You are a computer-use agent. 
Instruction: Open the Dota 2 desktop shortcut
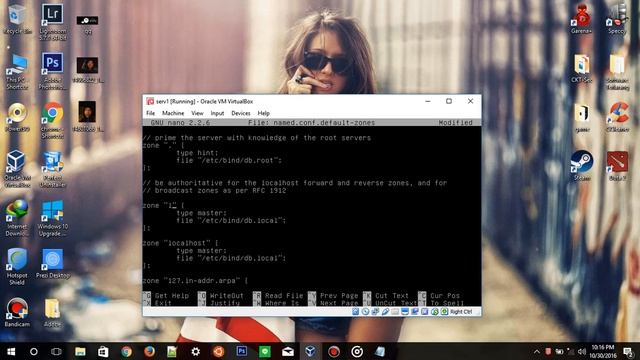617,165
